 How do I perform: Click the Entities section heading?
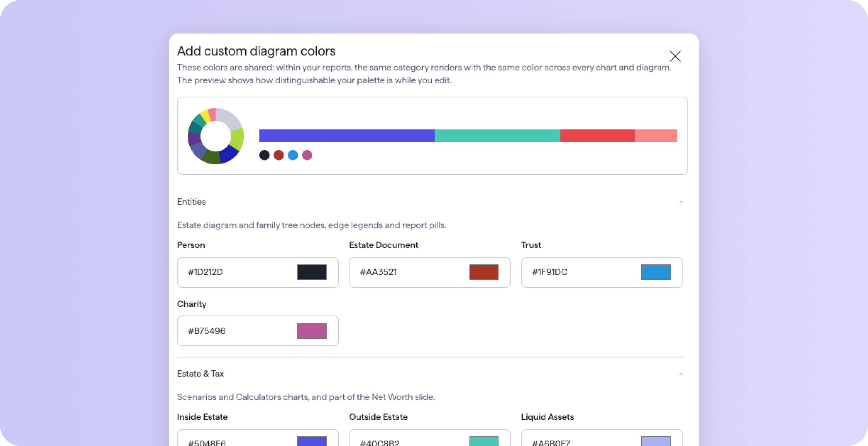[x=191, y=202]
